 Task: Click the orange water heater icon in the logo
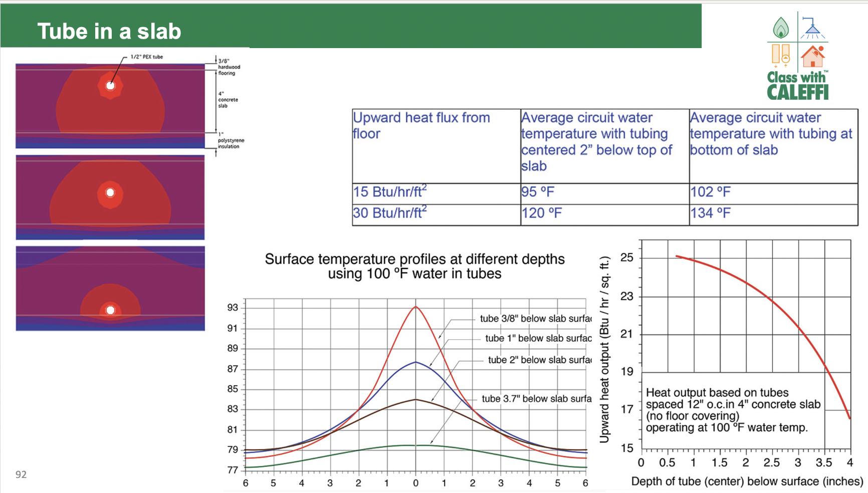click(x=781, y=56)
